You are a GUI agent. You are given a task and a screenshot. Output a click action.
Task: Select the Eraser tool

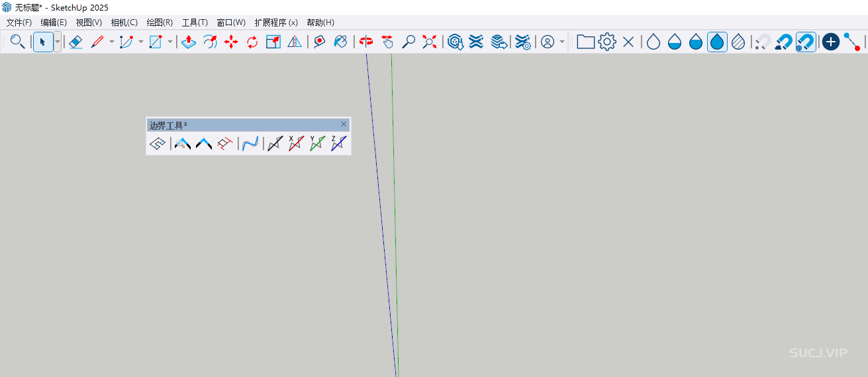75,42
